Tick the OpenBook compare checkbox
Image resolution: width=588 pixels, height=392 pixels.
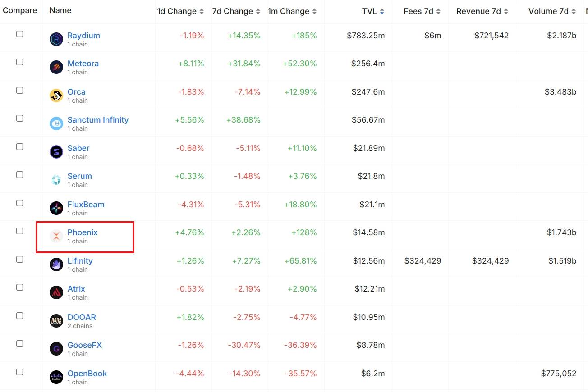tap(19, 372)
